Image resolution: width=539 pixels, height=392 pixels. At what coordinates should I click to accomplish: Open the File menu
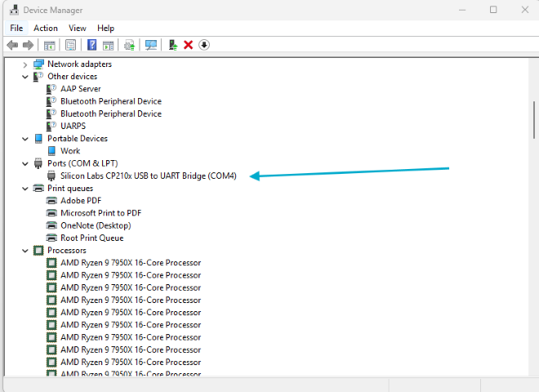click(x=16, y=29)
